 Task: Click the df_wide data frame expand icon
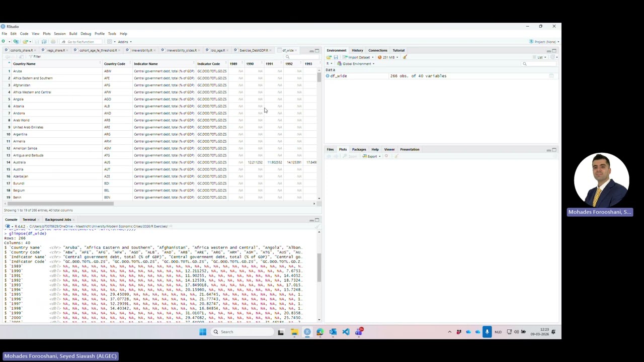point(328,76)
